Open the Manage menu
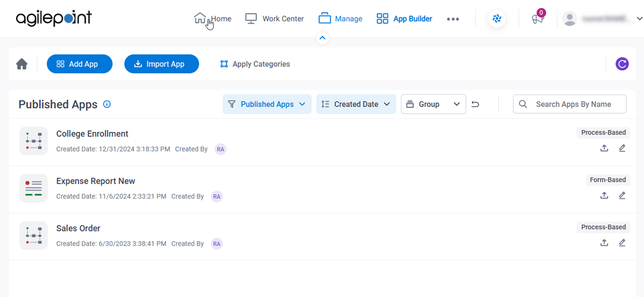644x297 pixels. coord(340,19)
